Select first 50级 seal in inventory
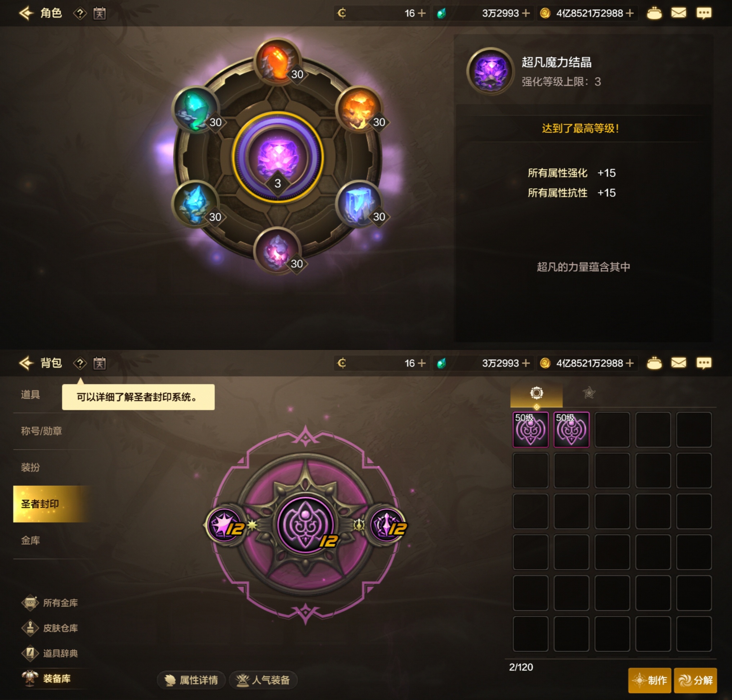The image size is (732, 700). 530,430
